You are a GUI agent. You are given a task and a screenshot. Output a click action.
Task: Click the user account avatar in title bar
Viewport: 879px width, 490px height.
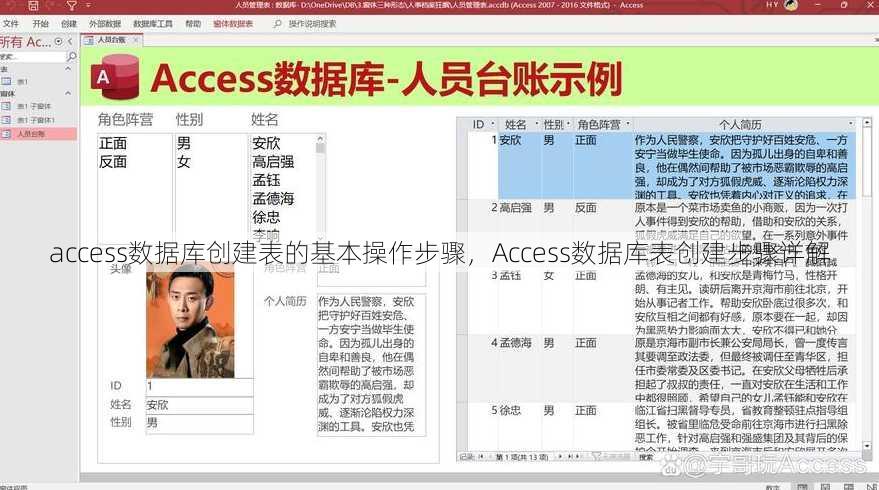791,6
